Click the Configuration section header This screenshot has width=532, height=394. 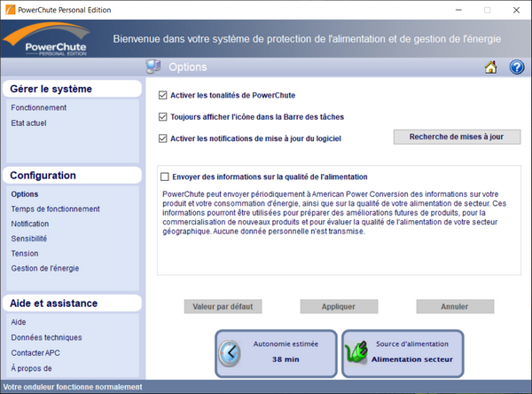72,176
